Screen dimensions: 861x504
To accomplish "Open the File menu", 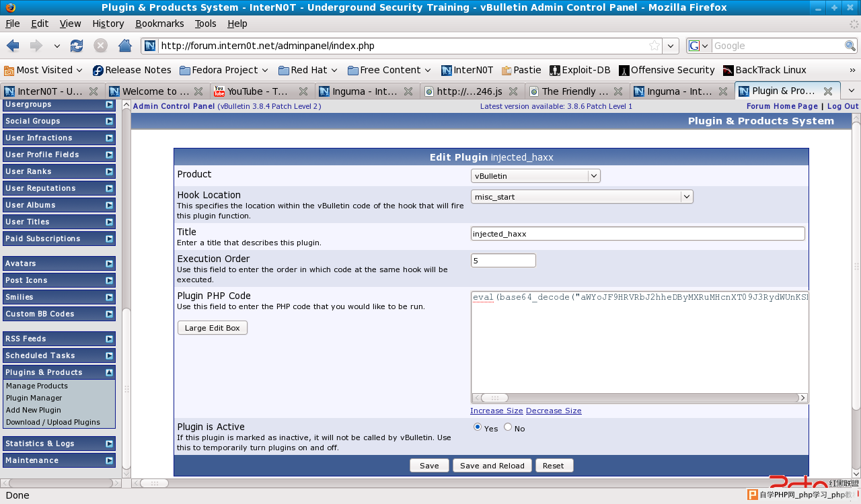I will (13, 24).
